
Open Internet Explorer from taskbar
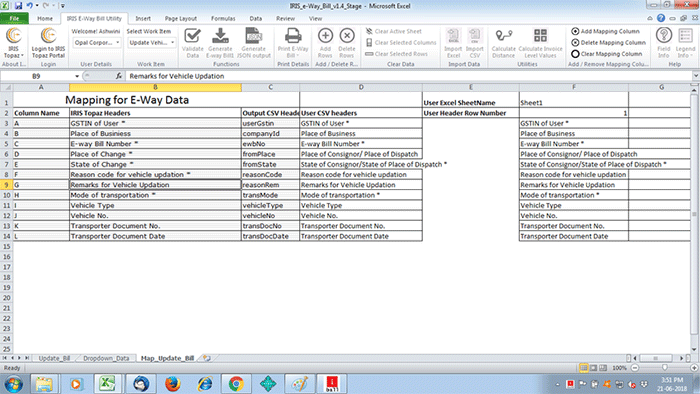coord(204,384)
